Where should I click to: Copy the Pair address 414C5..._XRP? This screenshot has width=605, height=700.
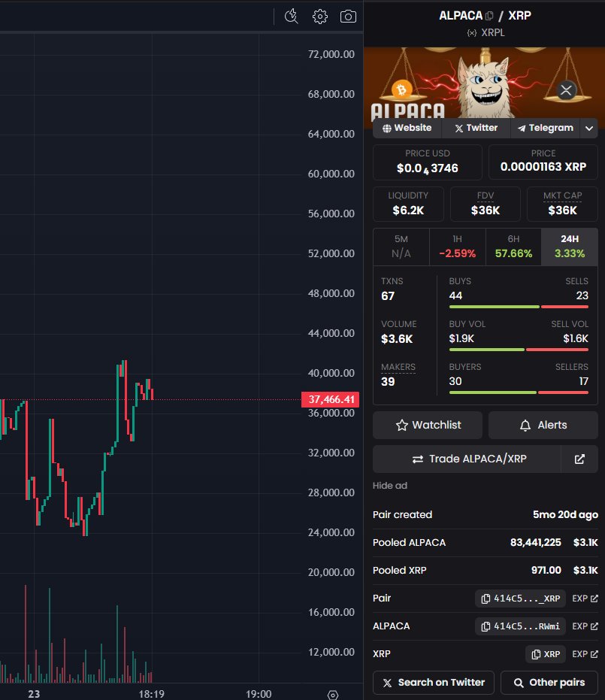point(520,598)
